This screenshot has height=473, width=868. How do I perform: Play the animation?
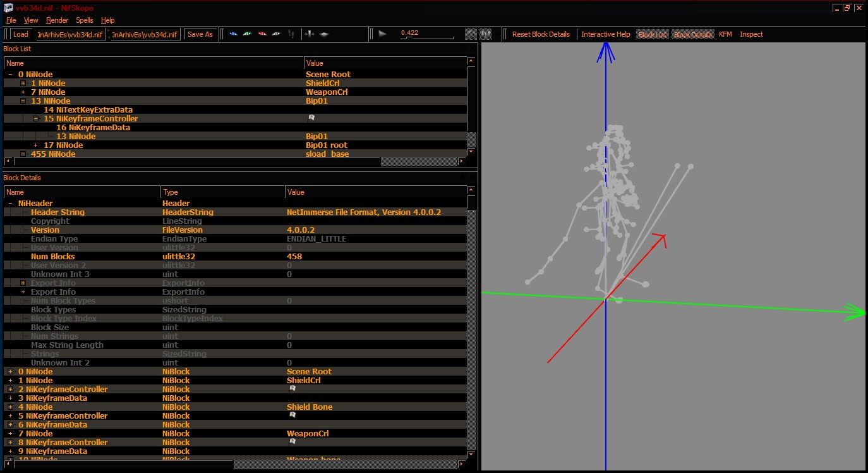tap(382, 34)
